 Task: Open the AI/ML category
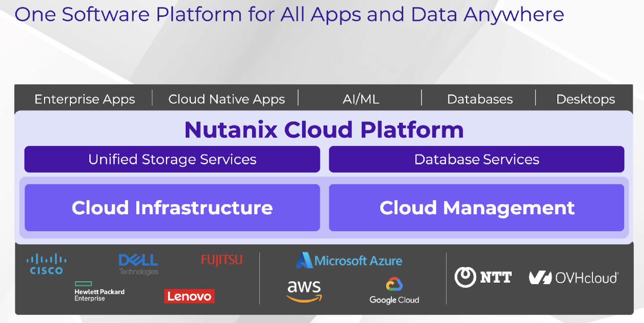(x=361, y=99)
